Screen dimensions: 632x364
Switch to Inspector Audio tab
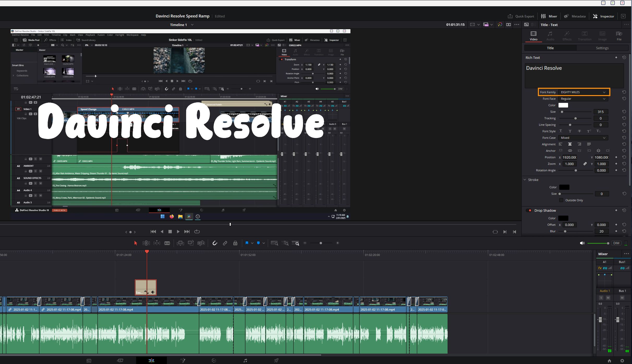550,36
